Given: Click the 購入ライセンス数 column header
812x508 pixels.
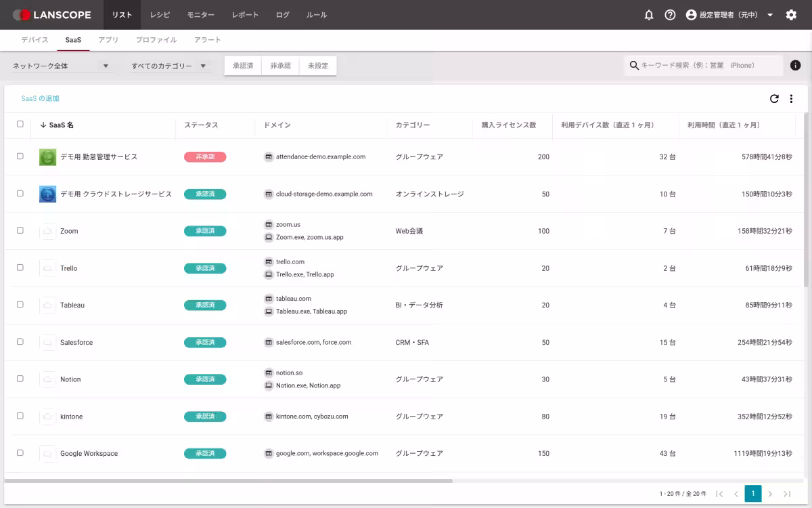Looking at the screenshot, I should click(x=509, y=125).
